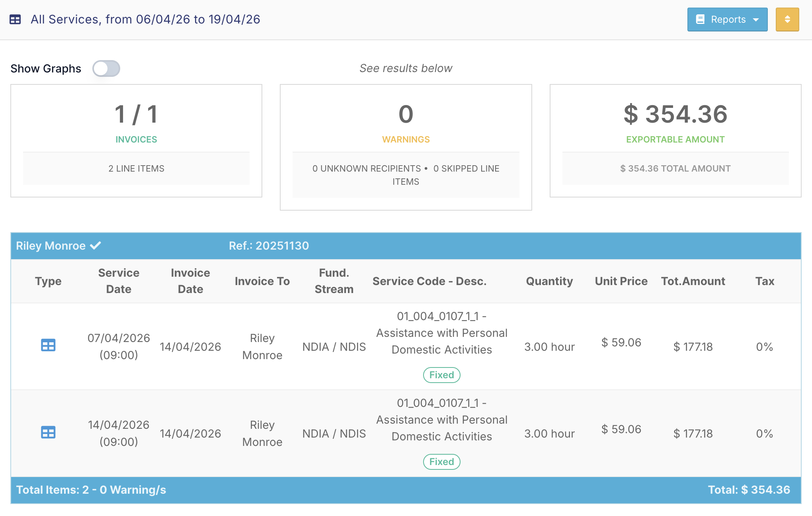
Task: Click the $ 354.36 TOTAL AMOUNT text
Action: [x=675, y=168]
